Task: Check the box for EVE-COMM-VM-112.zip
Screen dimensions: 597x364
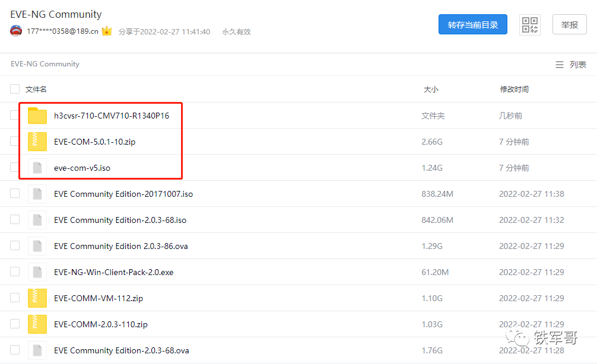Action: point(15,298)
